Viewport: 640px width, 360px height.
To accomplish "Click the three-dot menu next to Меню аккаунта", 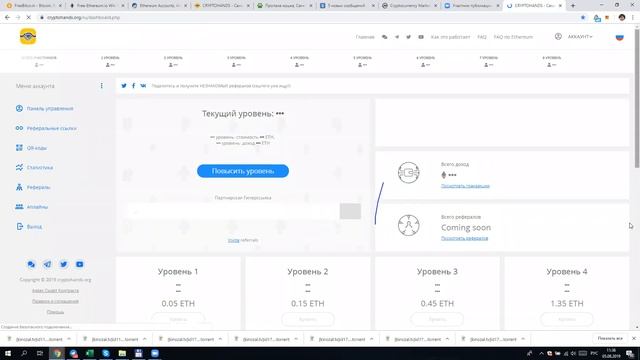I will [x=102, y=86].
